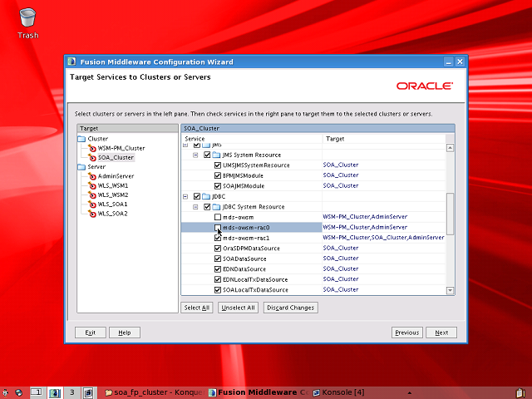Uncheck SOAJMSModule service

point(218,186)
